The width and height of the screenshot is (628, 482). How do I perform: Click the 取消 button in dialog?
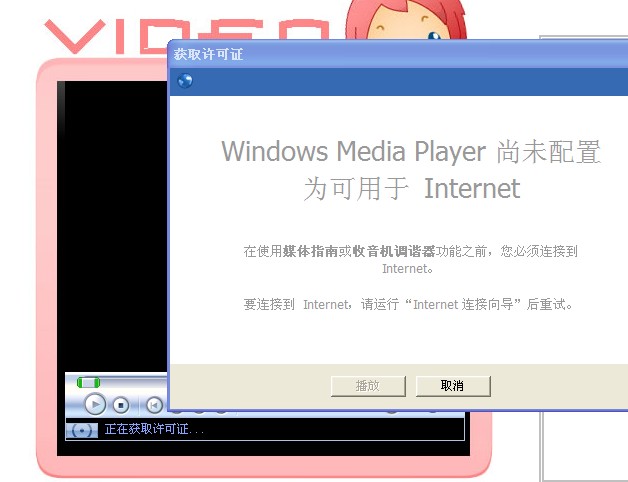(453, 386)
